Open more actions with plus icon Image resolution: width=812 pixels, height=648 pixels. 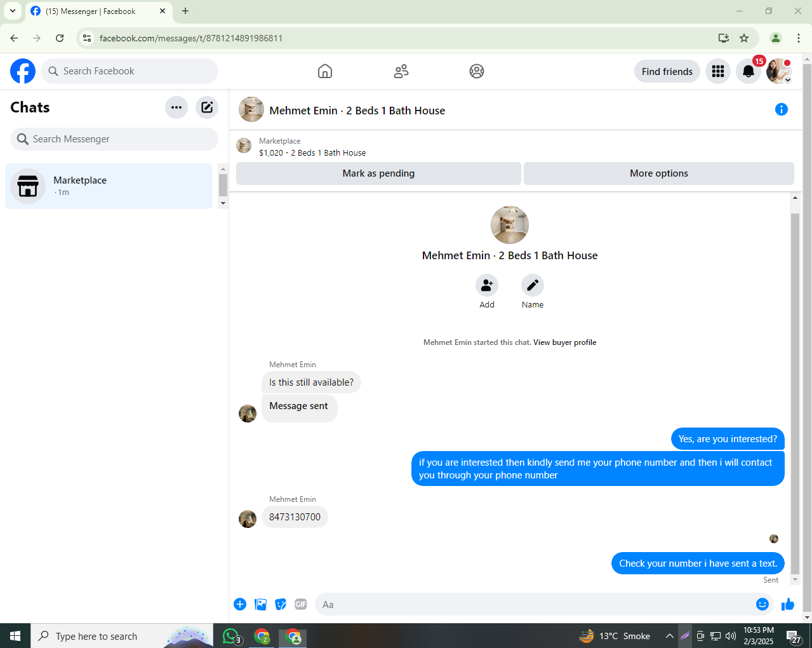click(240, 604)
